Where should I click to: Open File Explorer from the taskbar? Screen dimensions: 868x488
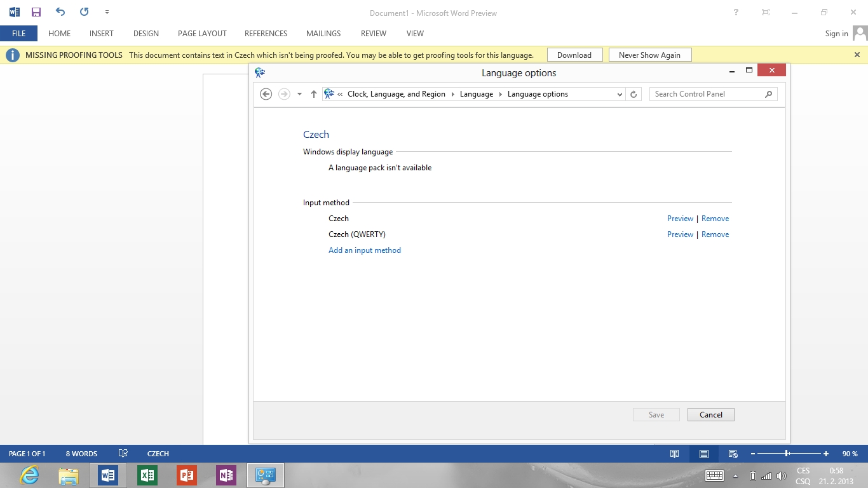tap(69, 475)
